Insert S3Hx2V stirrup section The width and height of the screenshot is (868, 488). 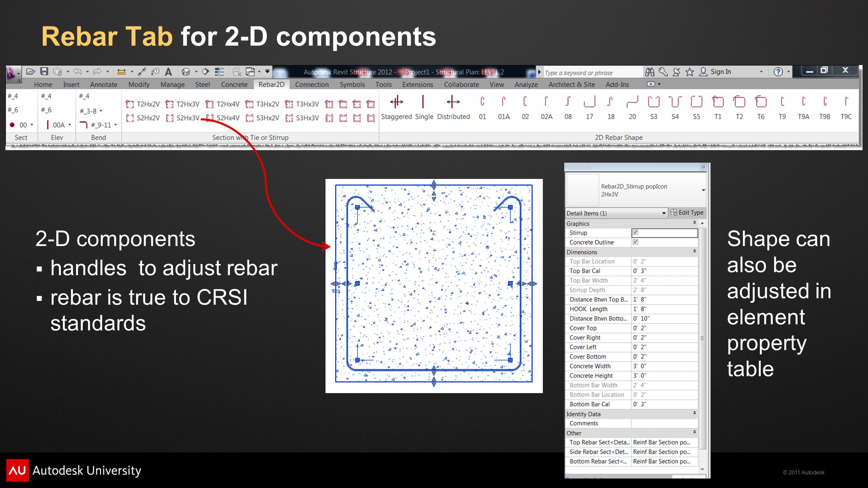262,118
